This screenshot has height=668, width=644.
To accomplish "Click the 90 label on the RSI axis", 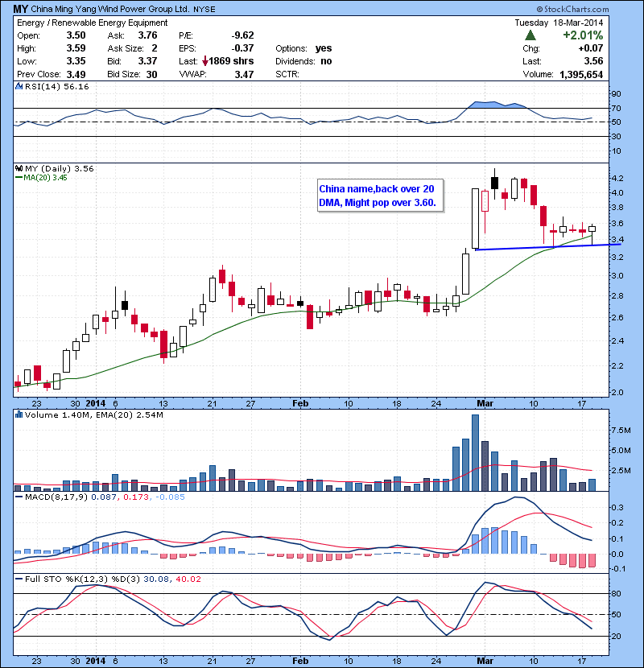I will 617,93.
